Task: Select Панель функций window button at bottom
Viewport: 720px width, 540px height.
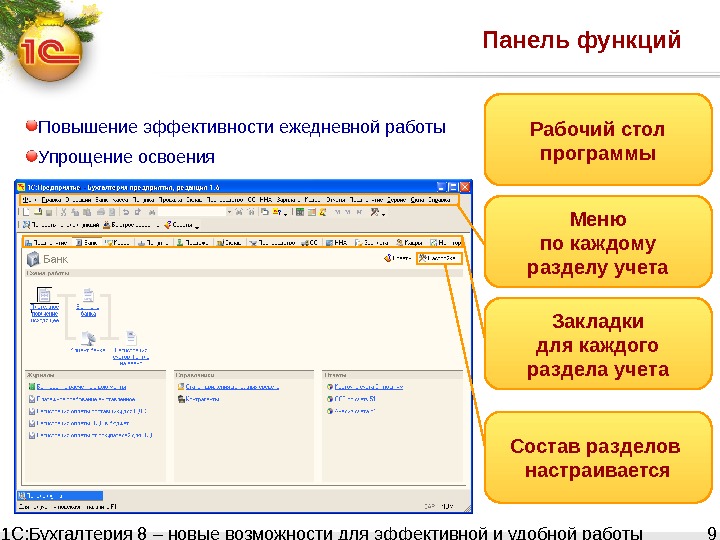Action: [x=60, y=496]
